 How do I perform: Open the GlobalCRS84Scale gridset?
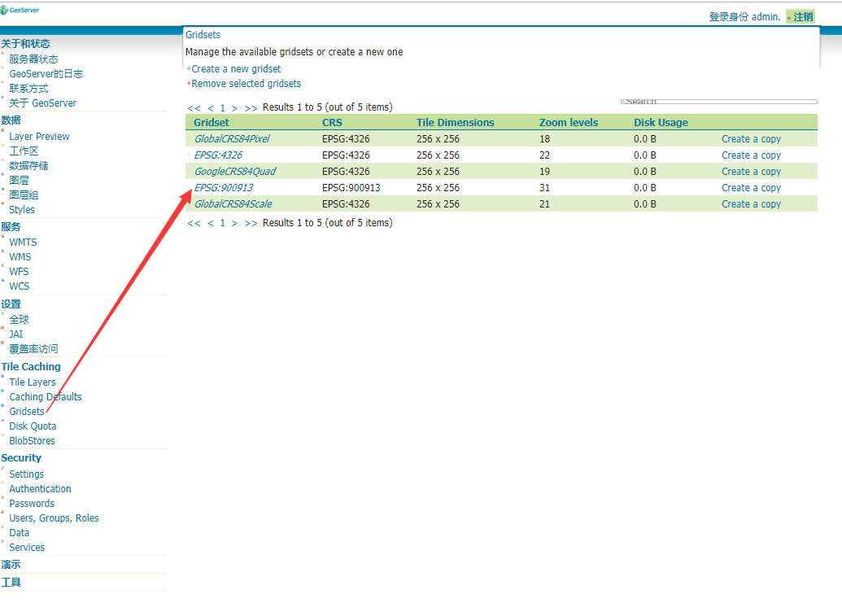(233, 204)
